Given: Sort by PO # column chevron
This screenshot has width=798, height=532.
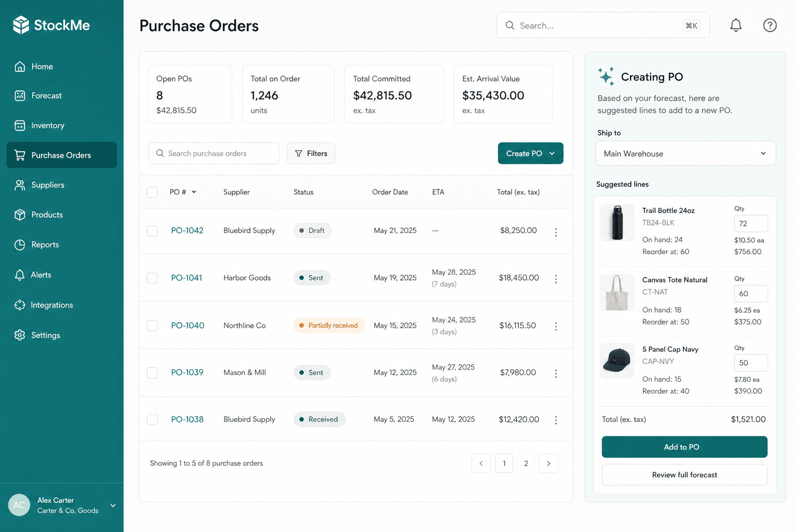Looking at the screenshot, I should (x=194, y=192).
